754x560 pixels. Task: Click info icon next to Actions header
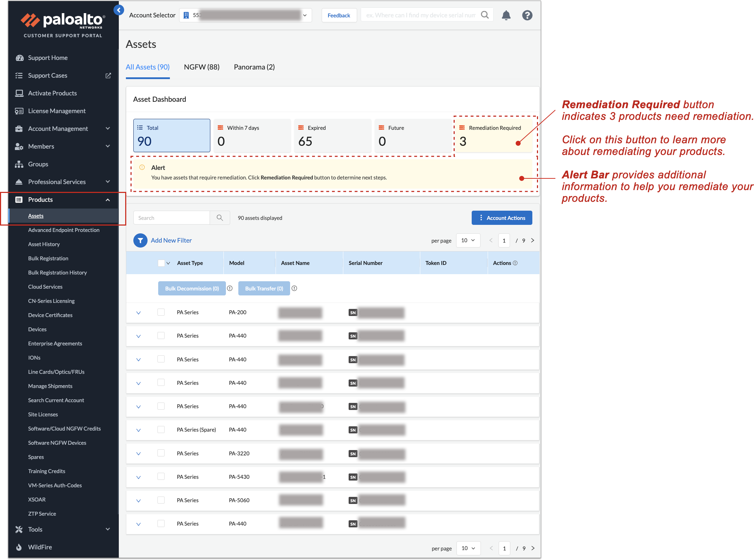click(515, 263)
